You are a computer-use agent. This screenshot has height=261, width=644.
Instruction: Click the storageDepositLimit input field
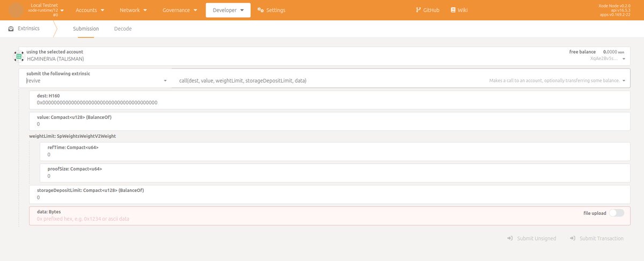330,195
